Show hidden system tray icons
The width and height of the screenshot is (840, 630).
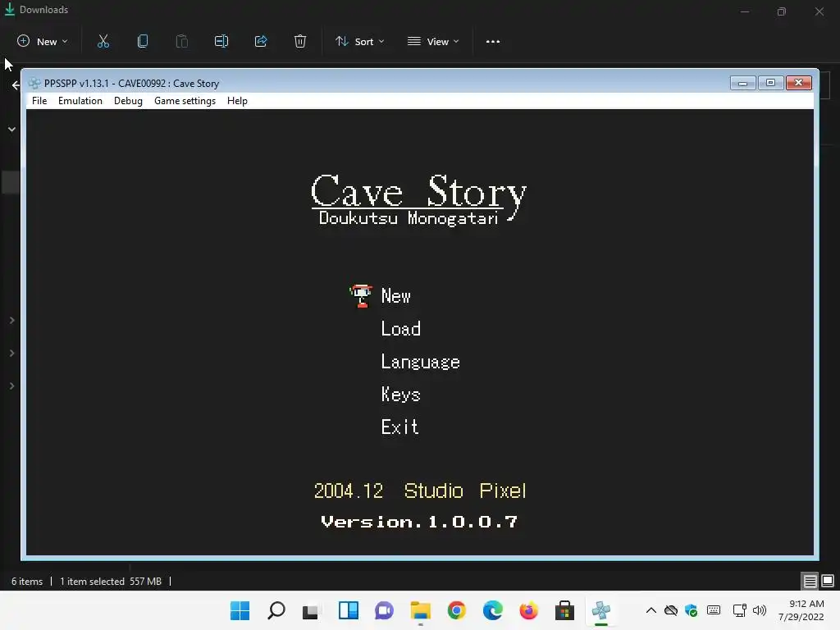tap(651, 610)
